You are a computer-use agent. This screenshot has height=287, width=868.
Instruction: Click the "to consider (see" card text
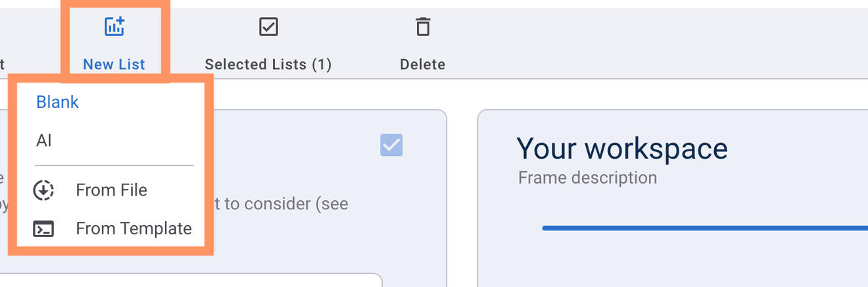[286, 203]
